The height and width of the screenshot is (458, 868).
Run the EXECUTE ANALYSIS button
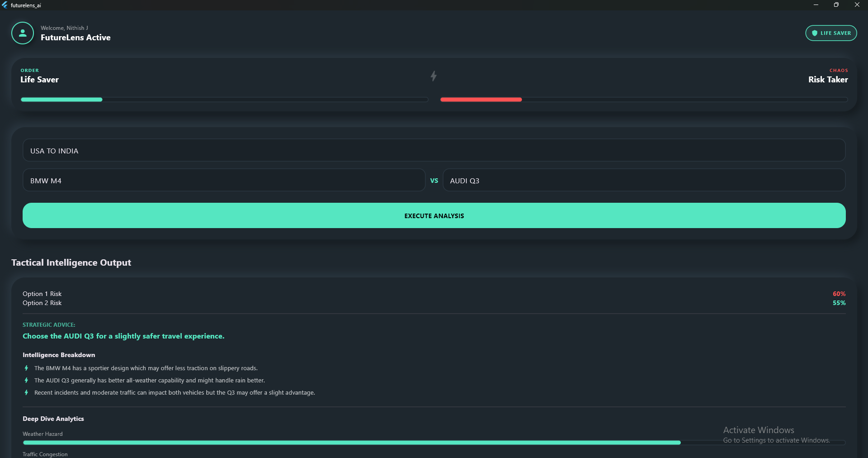point(434,215)
